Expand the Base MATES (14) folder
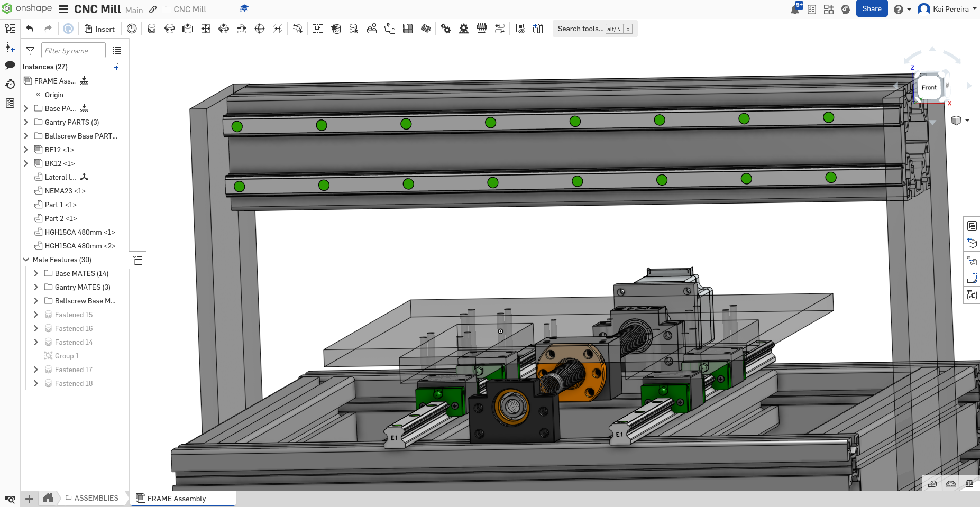Image resolution: width=980 pixels, height=507 pixels. (x=36, y=273)
